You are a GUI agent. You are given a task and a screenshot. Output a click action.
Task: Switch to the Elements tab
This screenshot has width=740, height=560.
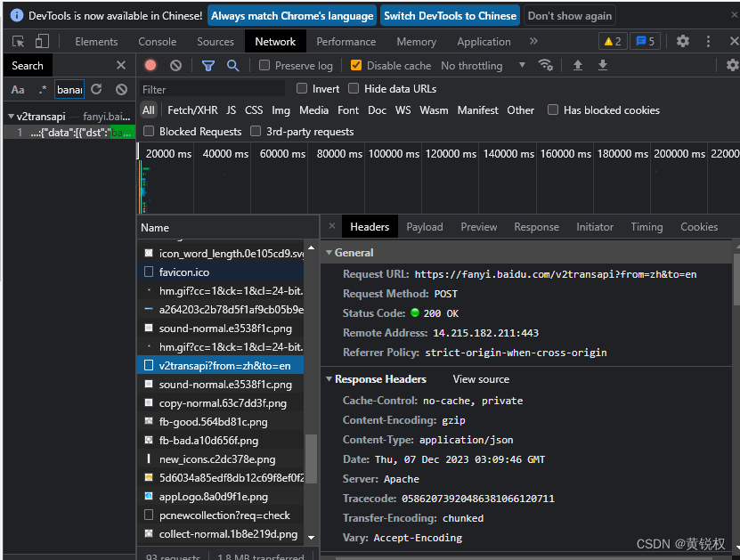click(96, 42)
